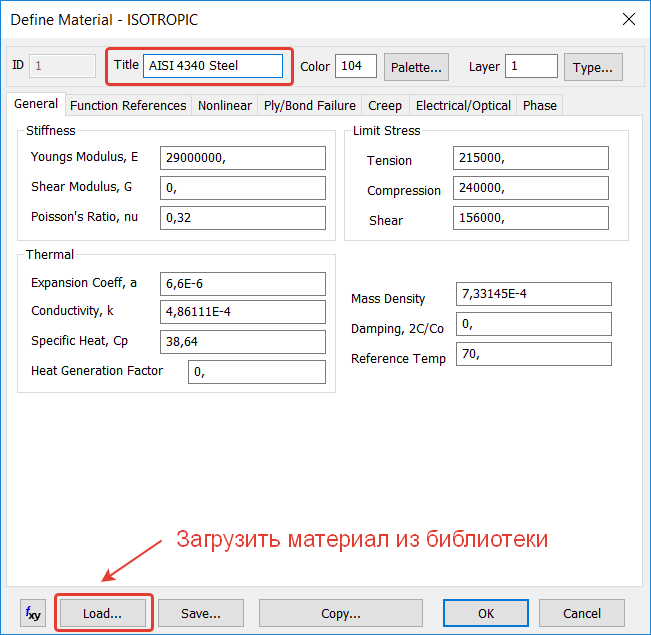
Task: Click the Expansion Coeff, a field
Action: click(243, 284)
